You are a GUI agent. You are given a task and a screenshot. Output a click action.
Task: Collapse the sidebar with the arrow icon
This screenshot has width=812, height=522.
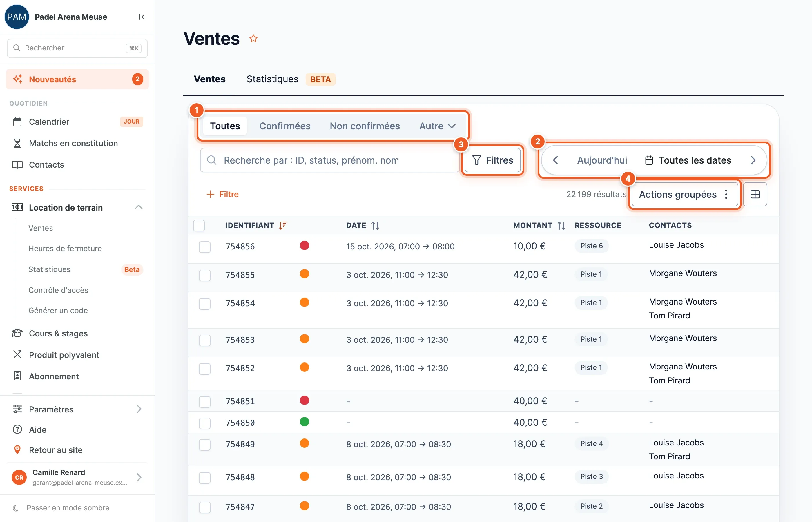142,17
